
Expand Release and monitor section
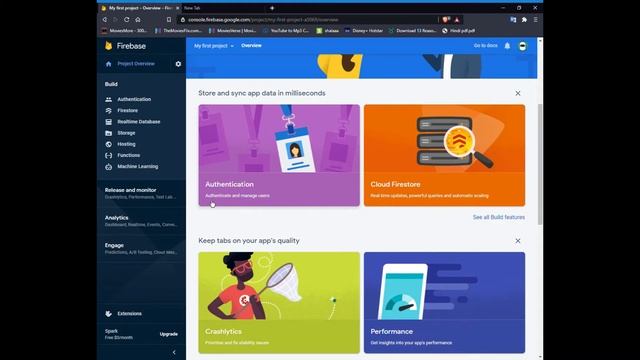click(141, 193)
